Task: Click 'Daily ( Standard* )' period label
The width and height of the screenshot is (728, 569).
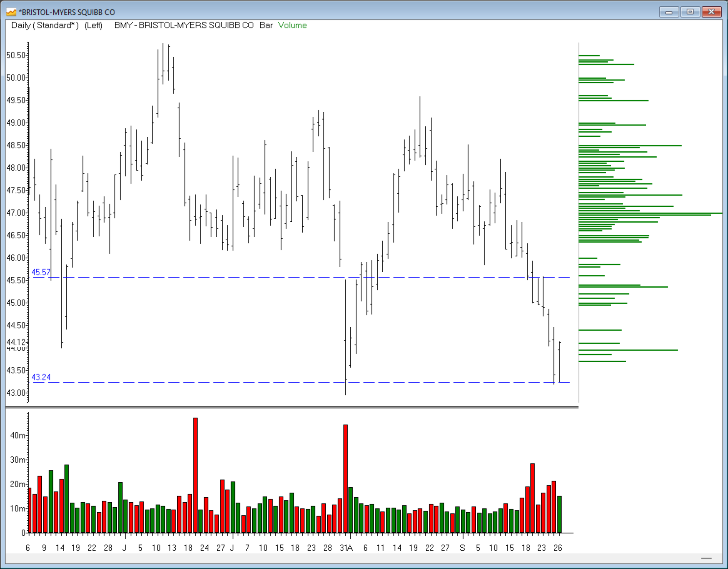Action: (x=45, y=25)
